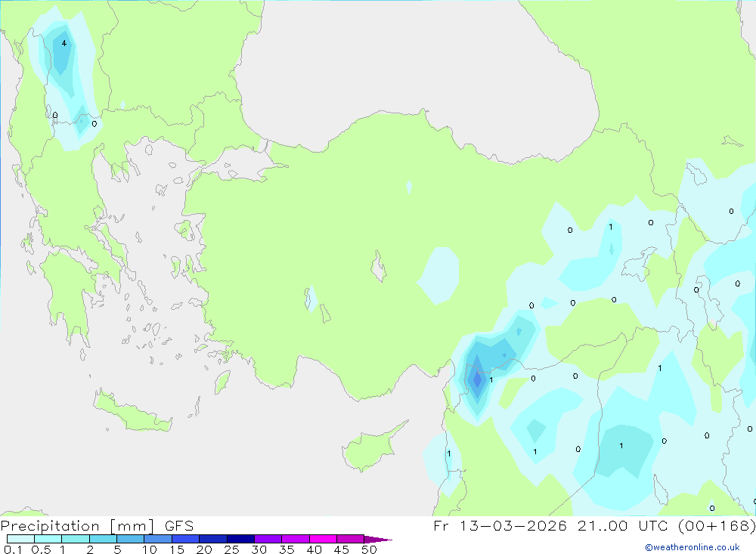Click the '0.5' legend scale value
The image size is (756, 554).
tap(41, 549)
